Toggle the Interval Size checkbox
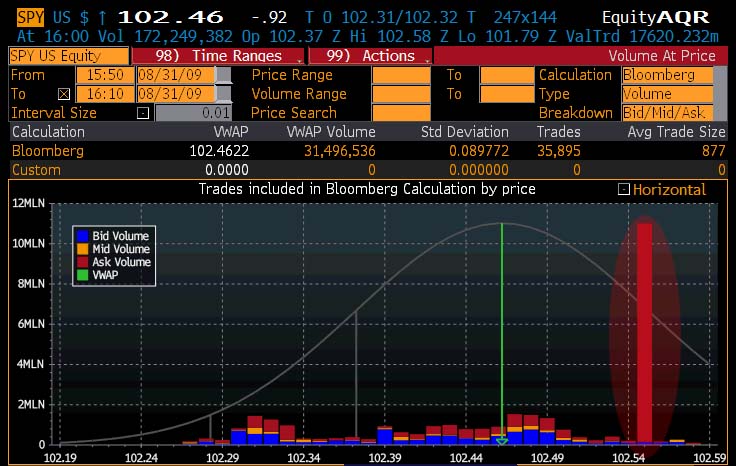The image size is (736, 466). [x=143, y=113]
